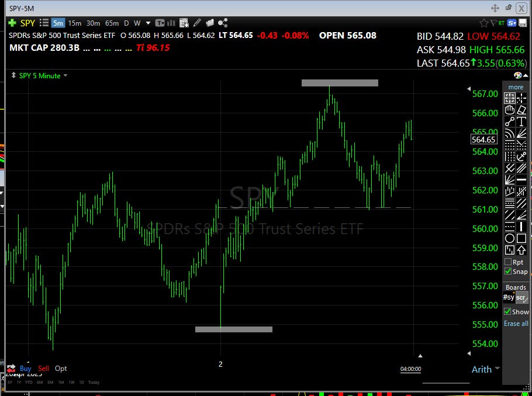The image size is (532, 396).
Task: Select the rectangle shape tool
Action: 521,238
